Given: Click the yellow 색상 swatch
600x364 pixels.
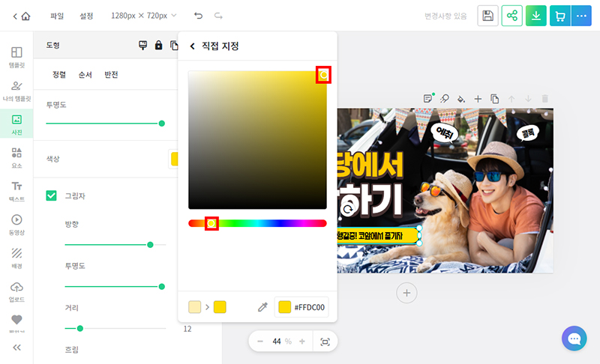Looking at the screenshot, I should click(x=174, y=159).
